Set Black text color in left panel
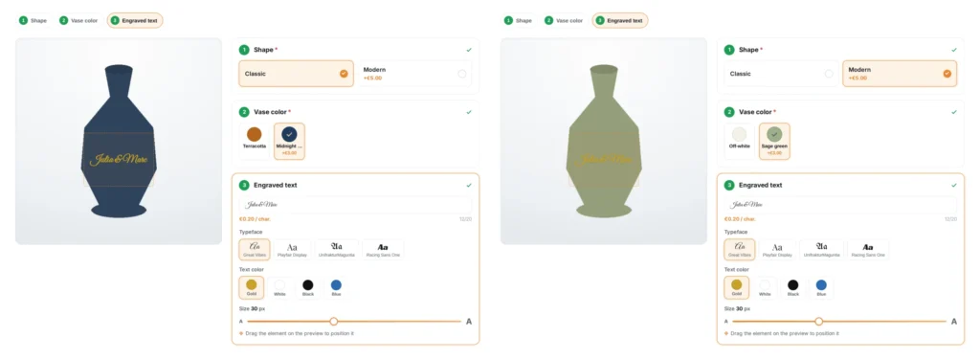 coord(308,287)
